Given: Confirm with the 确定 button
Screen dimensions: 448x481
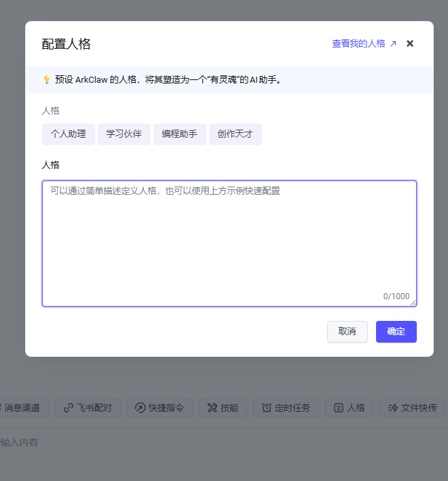Looking at the screenshot, I should 396,332.
